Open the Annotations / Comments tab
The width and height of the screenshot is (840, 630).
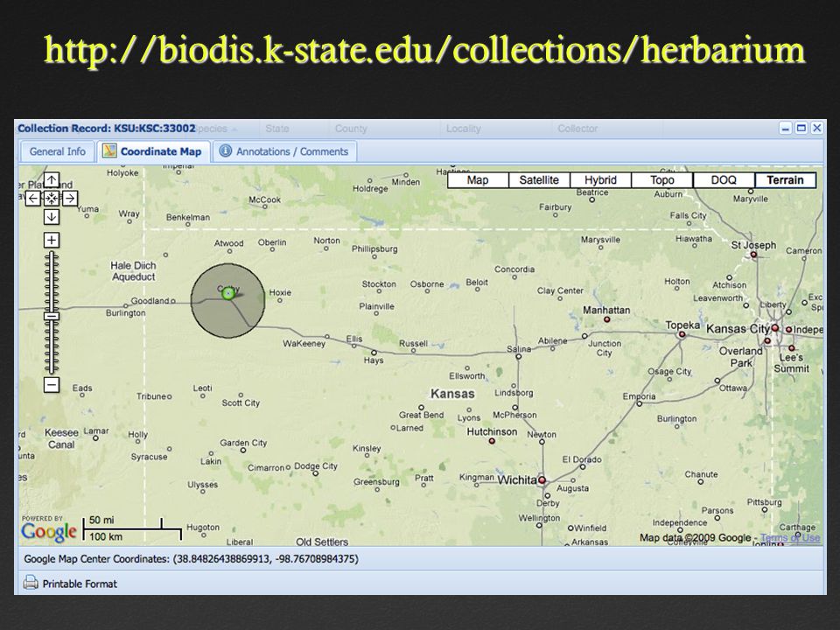(x=285, y=151)
